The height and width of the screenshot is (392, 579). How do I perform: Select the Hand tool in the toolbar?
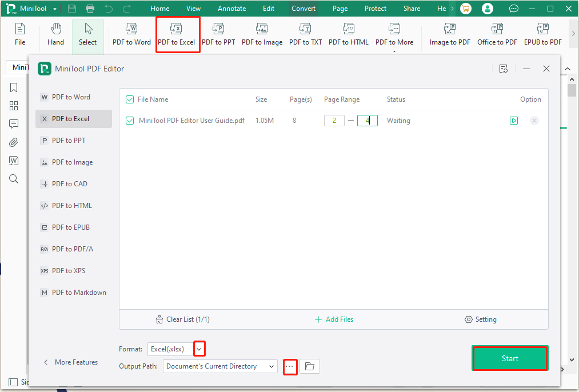pyautogui.click(x=55, y=34)
